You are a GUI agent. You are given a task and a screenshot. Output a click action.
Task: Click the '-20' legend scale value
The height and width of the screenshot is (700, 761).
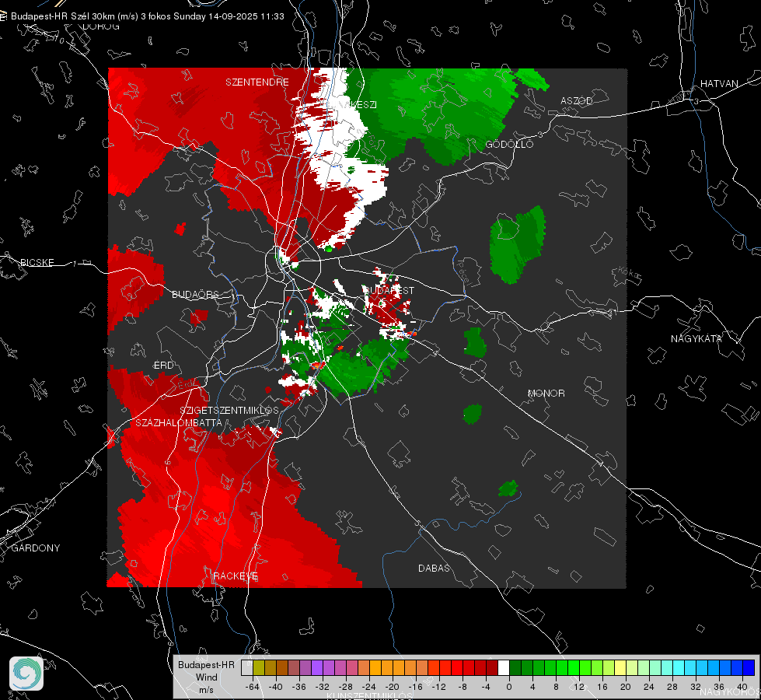(x=392, y=687)
